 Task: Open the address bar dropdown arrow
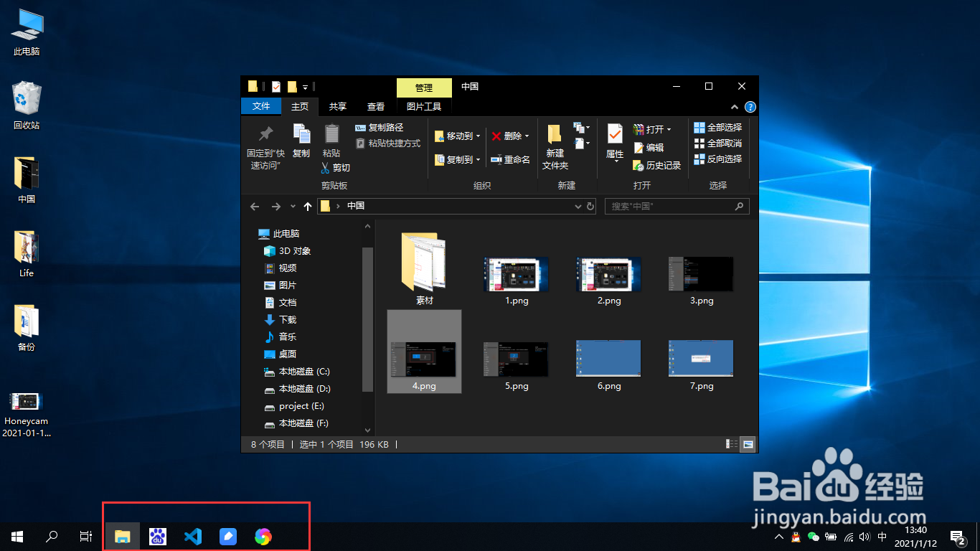(x=578, y=206)
